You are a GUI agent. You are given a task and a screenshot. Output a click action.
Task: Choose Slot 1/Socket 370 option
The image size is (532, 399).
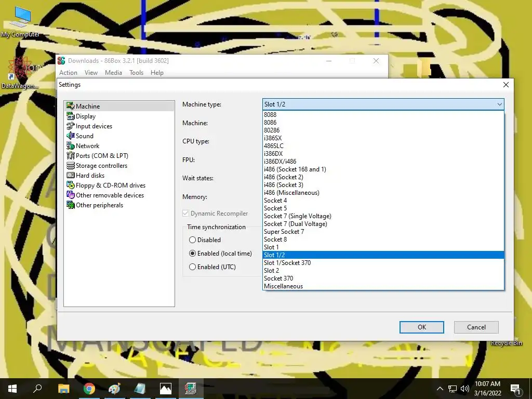pos(383,263)
